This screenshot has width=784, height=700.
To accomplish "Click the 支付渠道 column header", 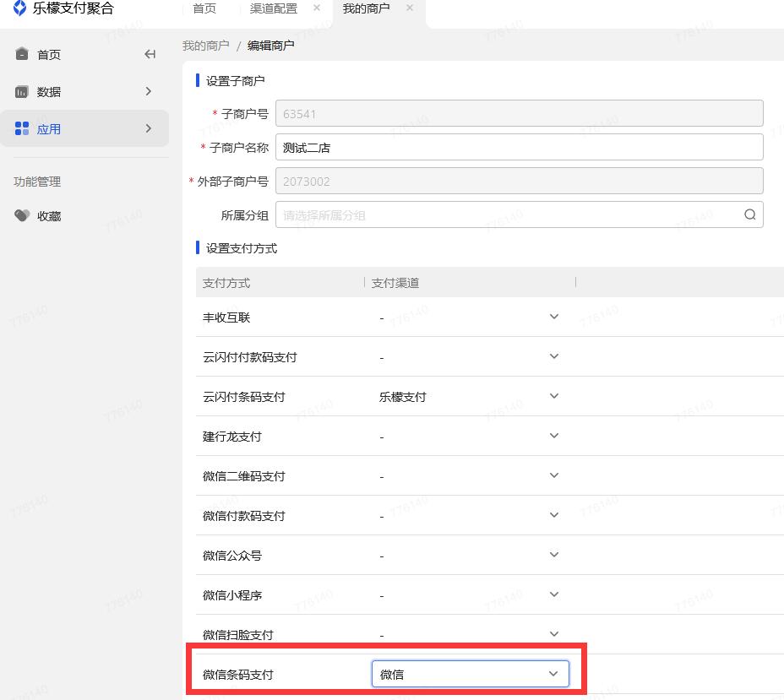I will [x=395, y=284].
